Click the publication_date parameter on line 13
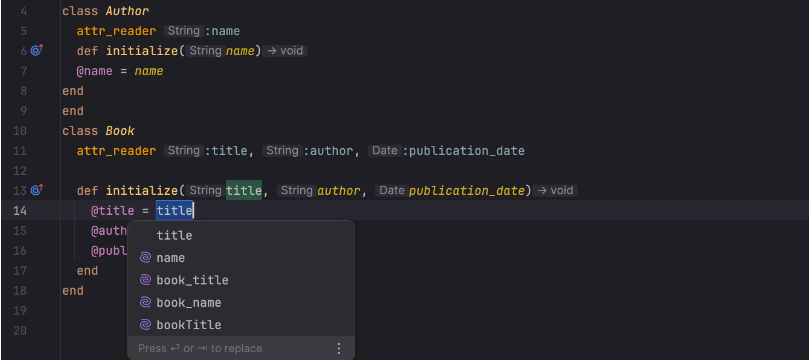 (467, 191)
